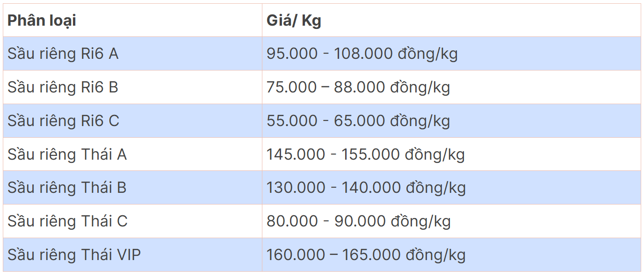The height and width of the screenshot is (275, 644).
Task: Select the Sầu riêng Ri6 B cell
Action: tap(63, 87)
